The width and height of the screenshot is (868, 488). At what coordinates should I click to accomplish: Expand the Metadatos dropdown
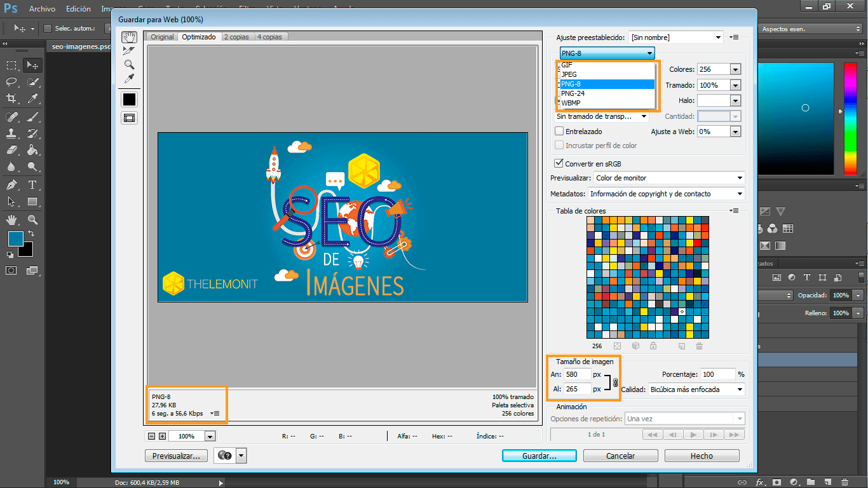tap(665, 194)
